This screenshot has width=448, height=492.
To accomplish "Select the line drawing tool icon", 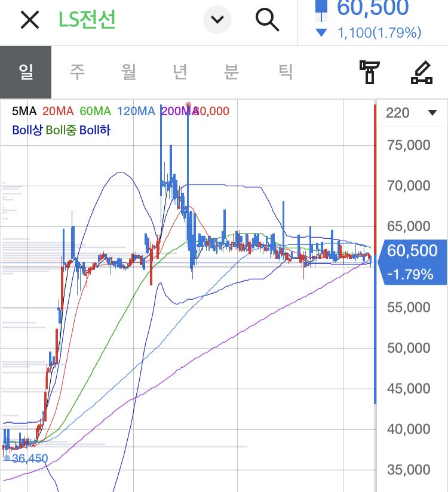I will [422, 72].
